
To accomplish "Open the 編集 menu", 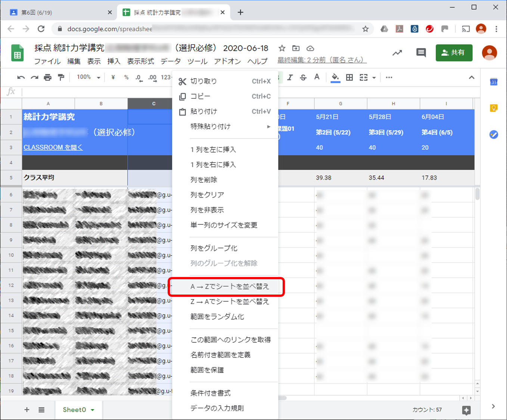I will click(74, 61).
